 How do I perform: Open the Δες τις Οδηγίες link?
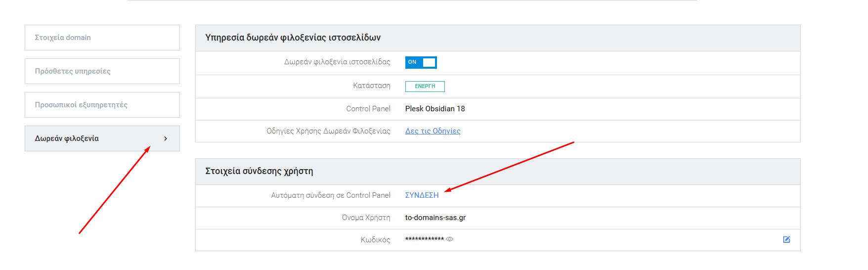pos(433,131)
